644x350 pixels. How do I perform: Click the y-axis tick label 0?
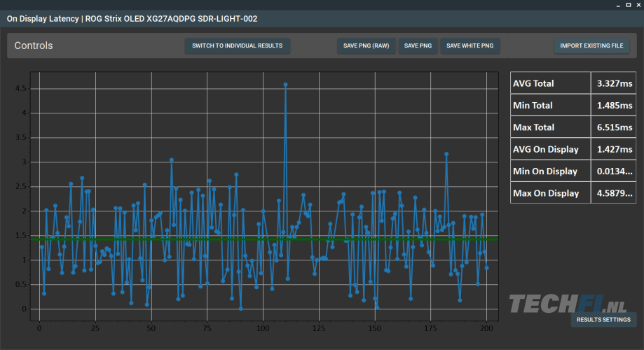point(25,309)
